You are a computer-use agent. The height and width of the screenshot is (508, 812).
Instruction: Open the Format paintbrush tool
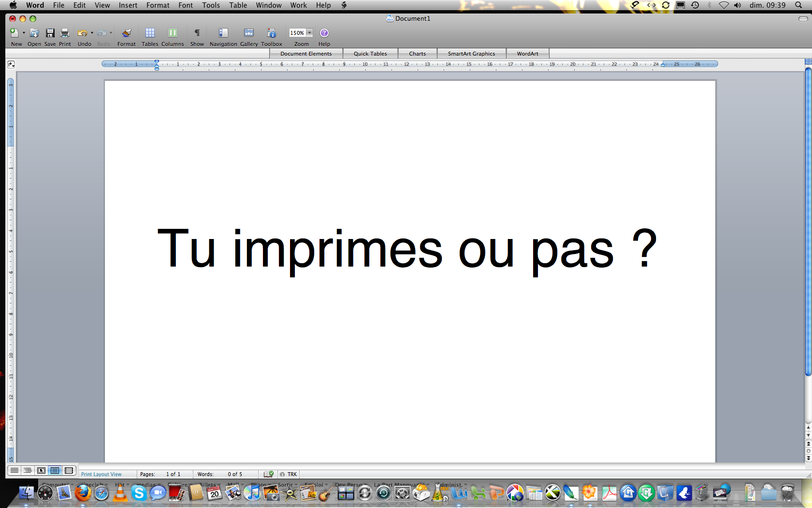[x=126, y=33]
